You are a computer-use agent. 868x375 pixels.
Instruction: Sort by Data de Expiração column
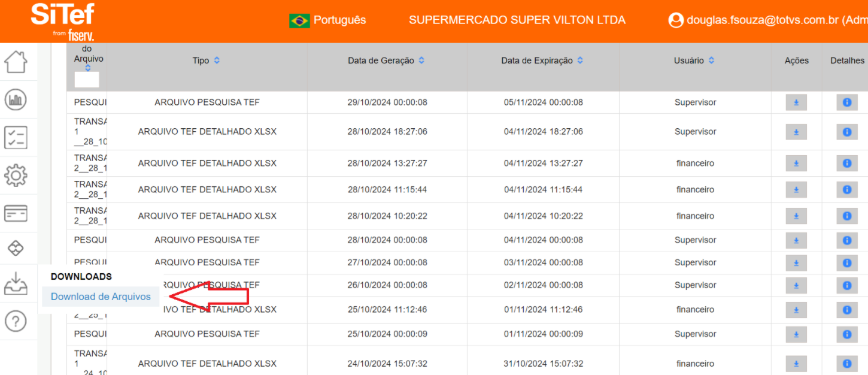pos(580,61)
